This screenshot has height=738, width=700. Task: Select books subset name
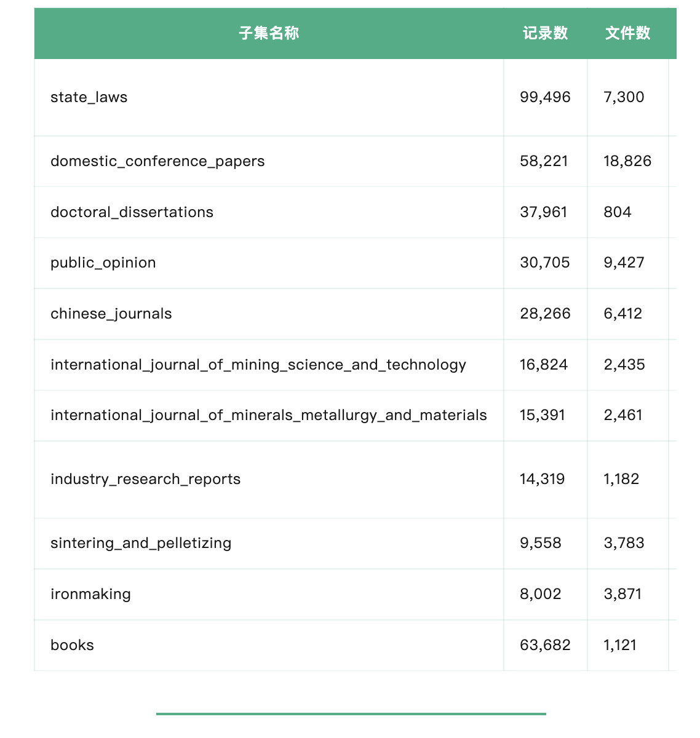[x=72, y=645]
